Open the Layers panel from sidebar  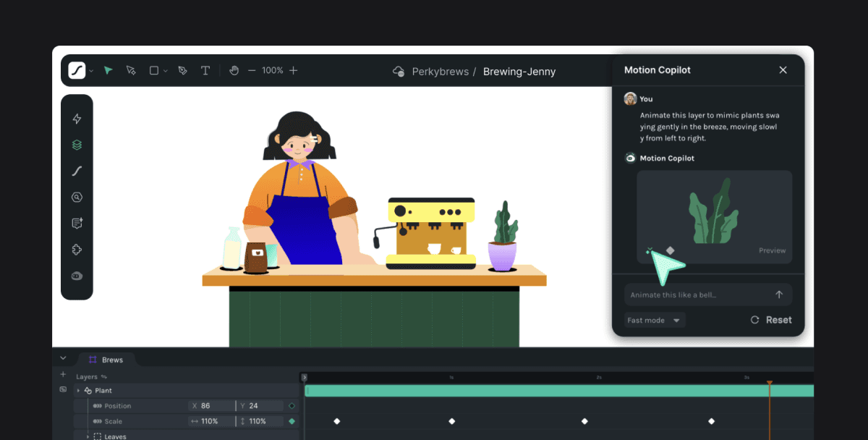77,145
